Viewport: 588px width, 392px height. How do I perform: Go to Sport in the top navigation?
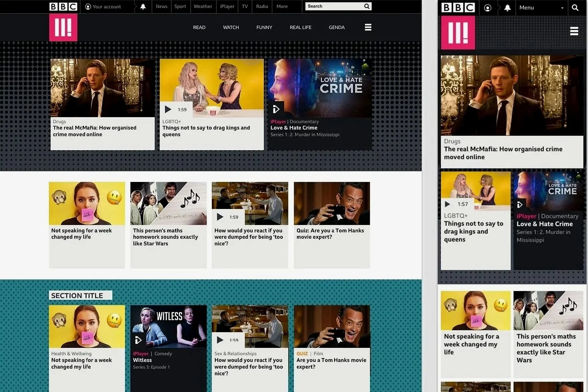[x=180, y=6]
